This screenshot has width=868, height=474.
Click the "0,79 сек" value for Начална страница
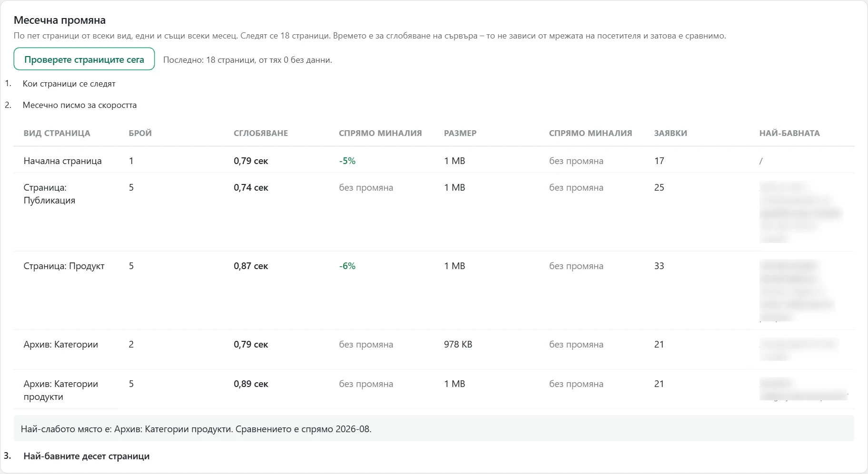pos(251,161)
